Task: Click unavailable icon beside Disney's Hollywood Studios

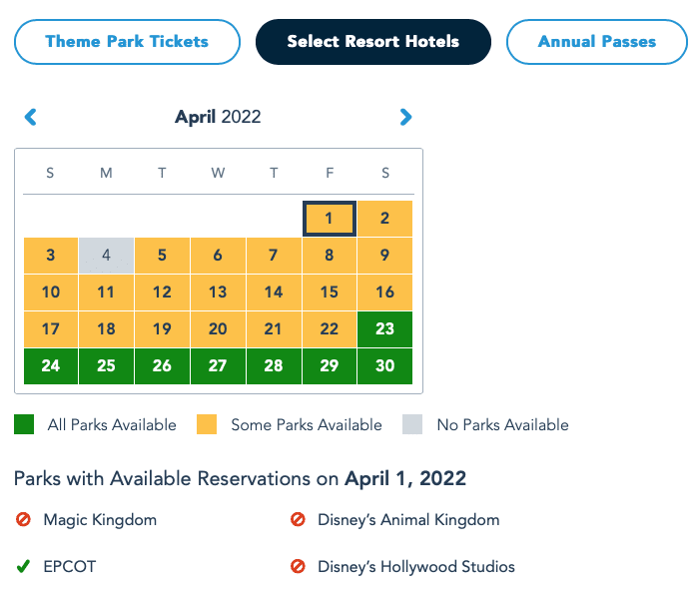Action: (x=297, y=567)
